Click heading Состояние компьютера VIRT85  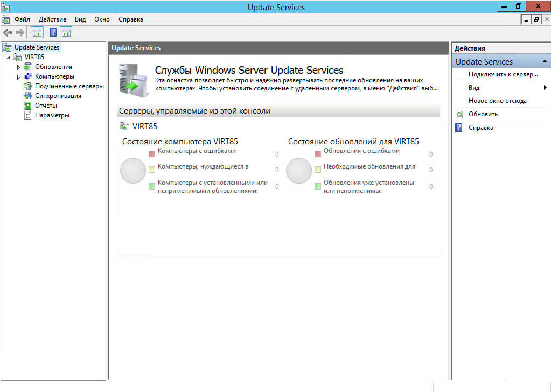tap(180, 142)
